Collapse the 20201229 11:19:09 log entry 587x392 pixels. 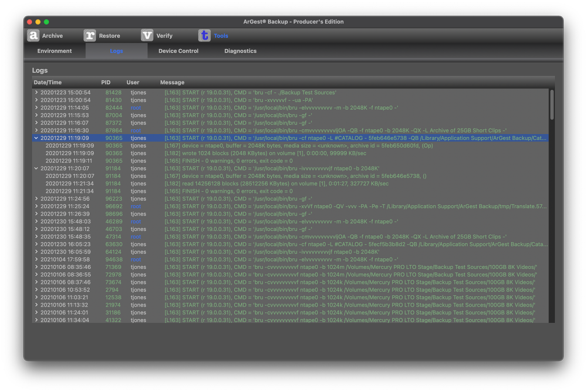36,138
